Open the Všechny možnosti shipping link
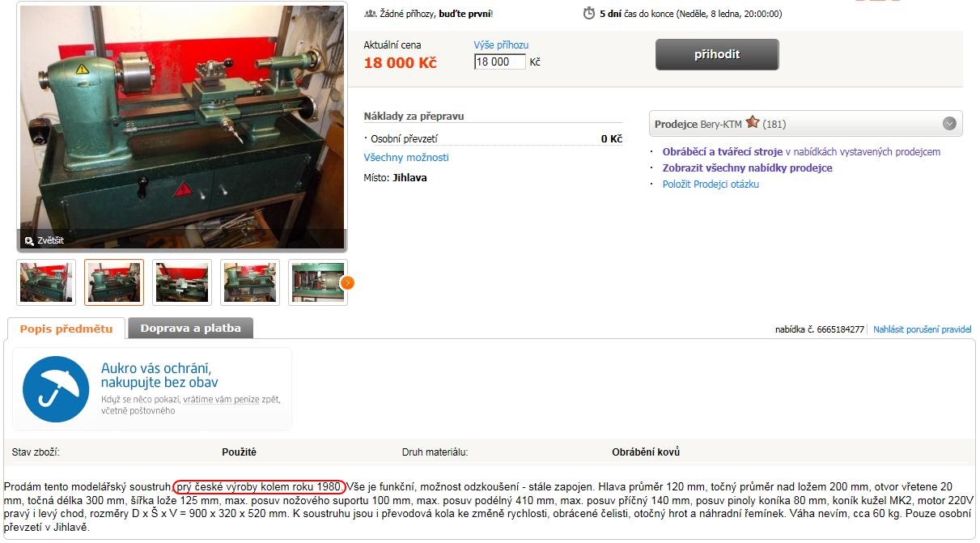The image size is (980, 543). click(406, 157)
